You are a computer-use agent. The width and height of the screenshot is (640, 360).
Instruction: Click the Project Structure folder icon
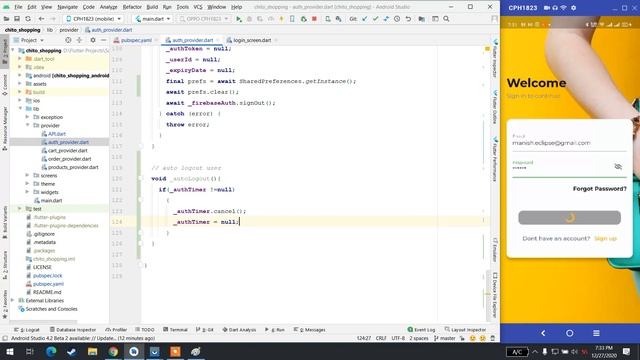422,19
